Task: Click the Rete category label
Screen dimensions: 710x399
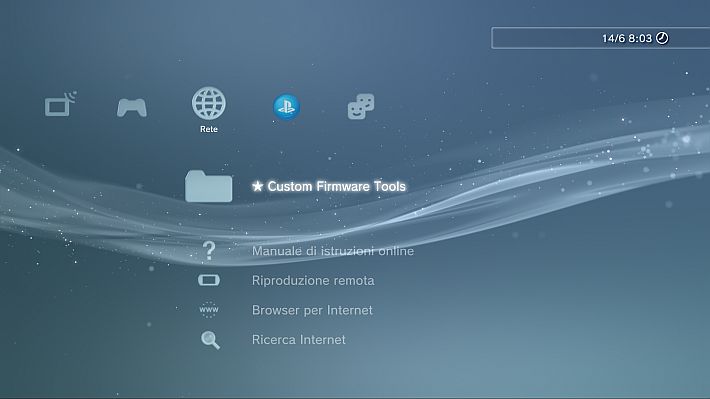Action: 209,129
